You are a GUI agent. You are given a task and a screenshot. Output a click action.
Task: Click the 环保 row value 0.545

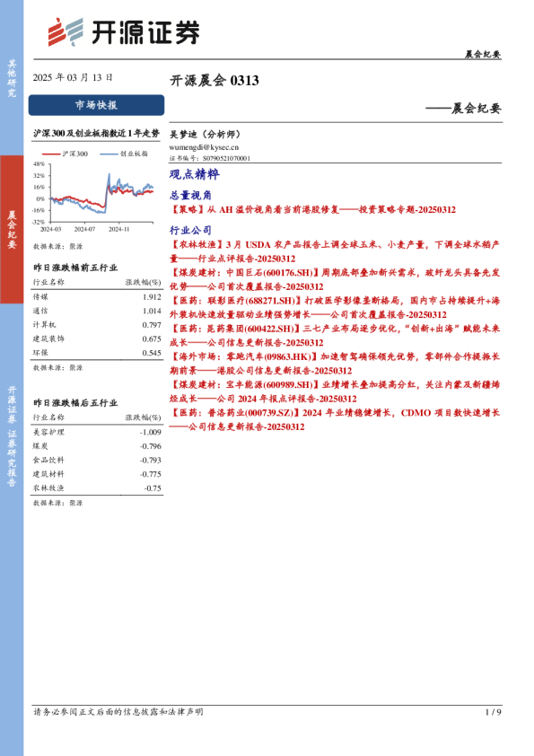click(152, 353)
